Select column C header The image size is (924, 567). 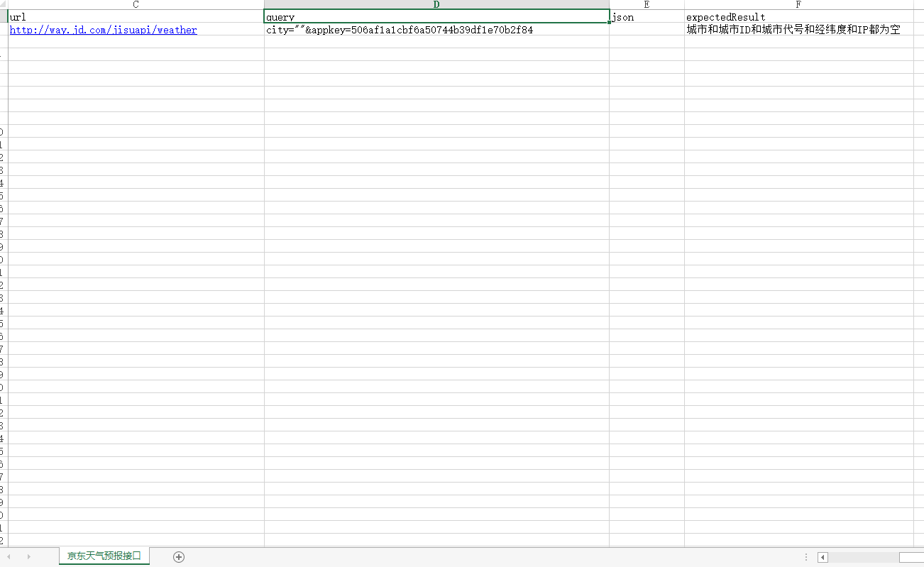[x=136, y=4]
